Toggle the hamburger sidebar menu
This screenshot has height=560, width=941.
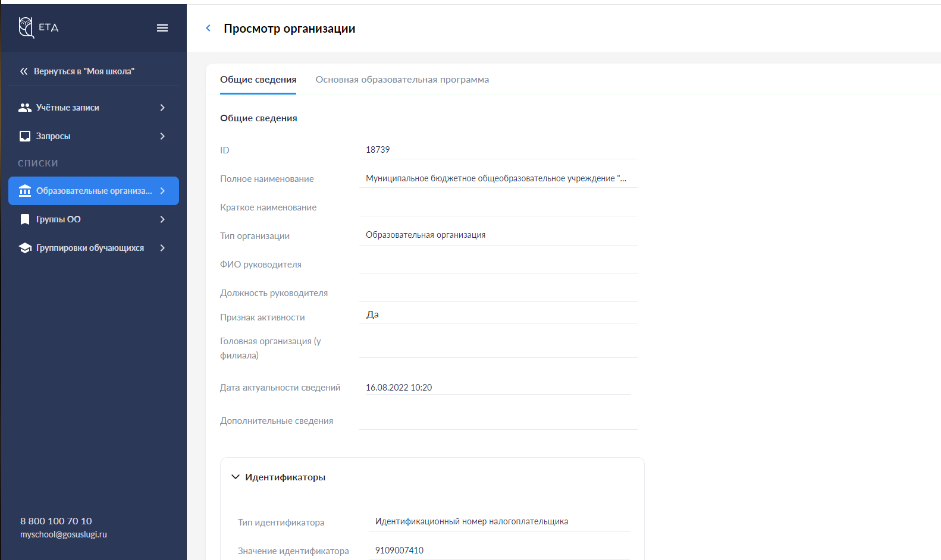[x=162, y=28]
